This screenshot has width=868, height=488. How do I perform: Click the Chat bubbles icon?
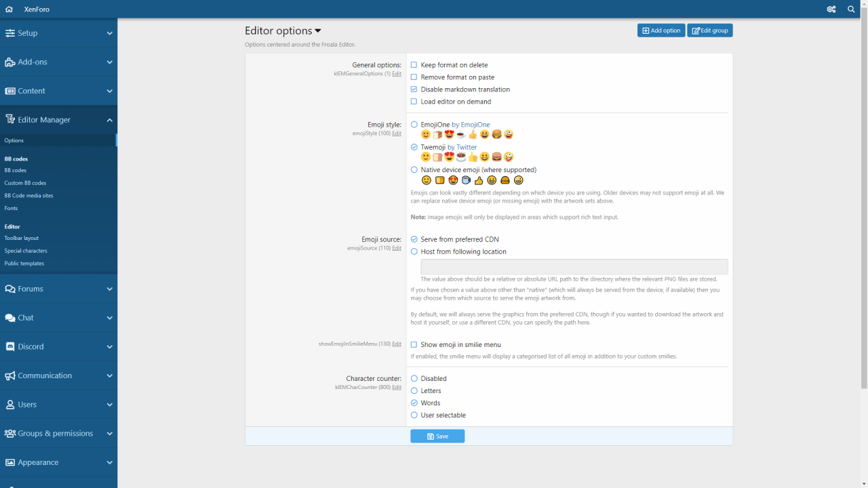[10, 318]
